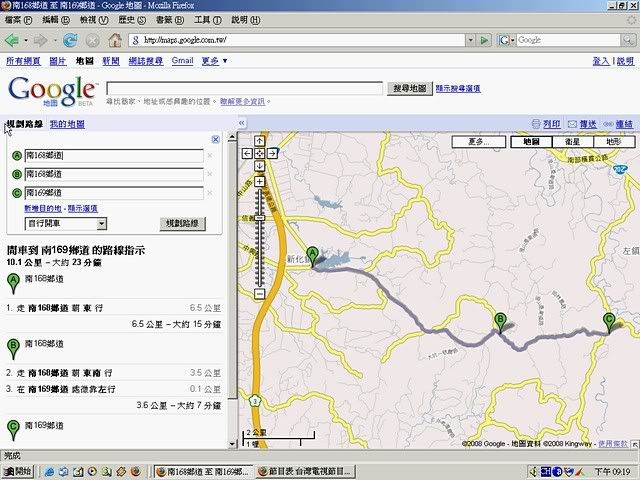
Task: Remove destination A with its X icon
Action: point(210,156)
